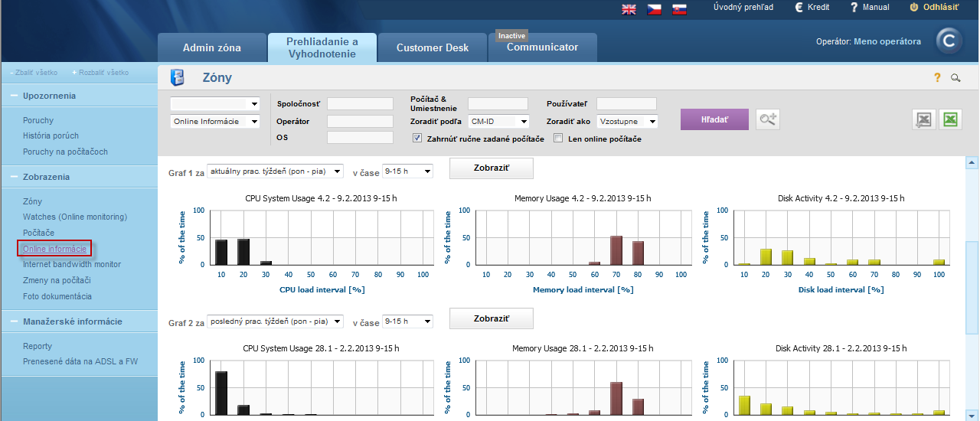
Task: Open História porúch in sidebar
Action: coord(51,136)
